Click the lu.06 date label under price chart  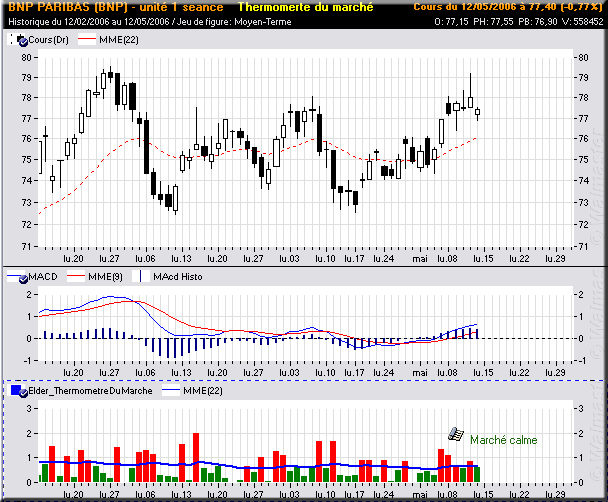click(145, 259)
